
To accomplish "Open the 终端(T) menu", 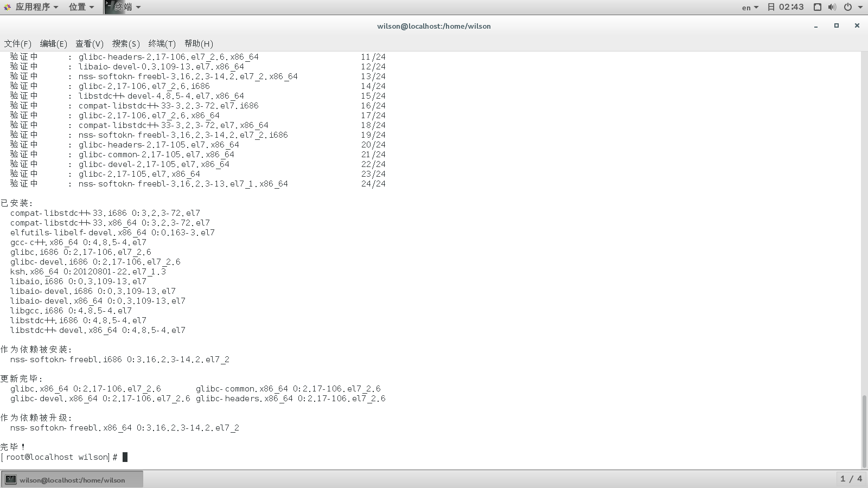I will [162, 43].
